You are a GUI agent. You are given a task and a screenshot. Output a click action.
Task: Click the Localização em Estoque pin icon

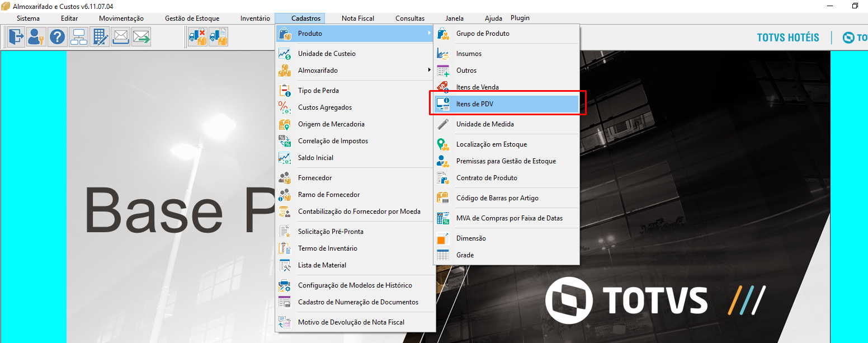(443, 144)
